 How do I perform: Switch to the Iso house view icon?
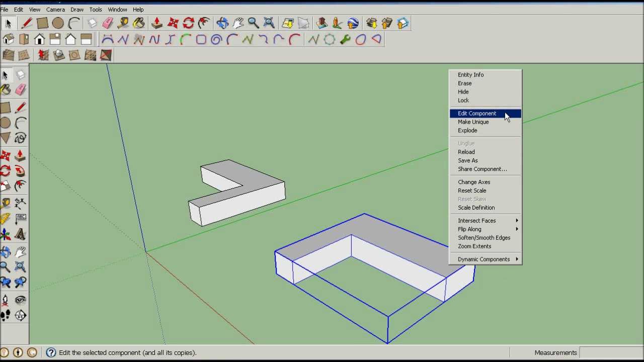(x=8, y=39)
